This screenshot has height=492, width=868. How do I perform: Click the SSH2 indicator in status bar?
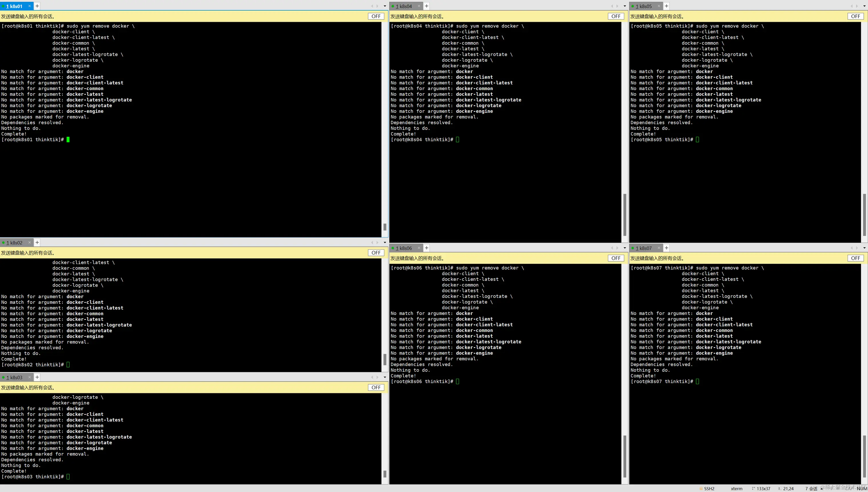pos(709,489)
